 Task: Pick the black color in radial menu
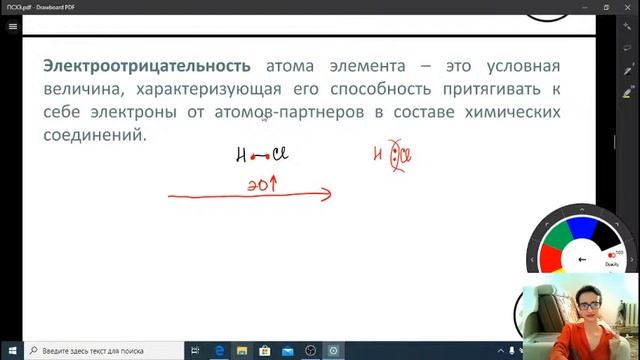(x=606, y=235)
